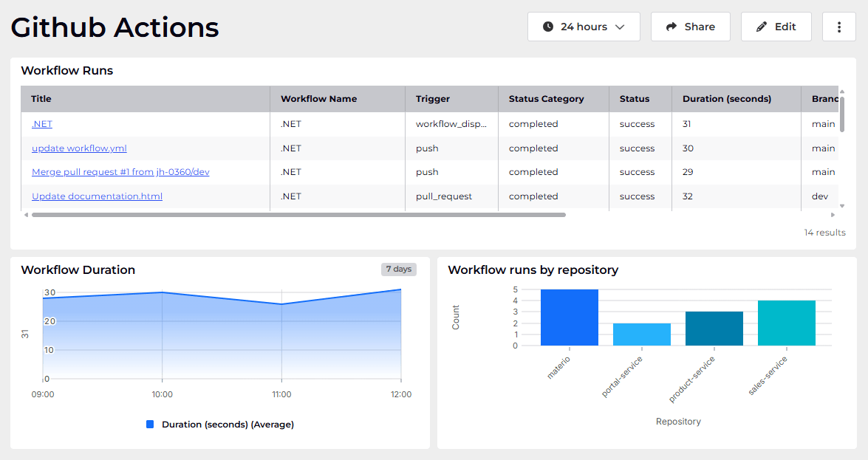Click the Duration (seconds) column header
The image size is (868, 460).
[726, 99]
